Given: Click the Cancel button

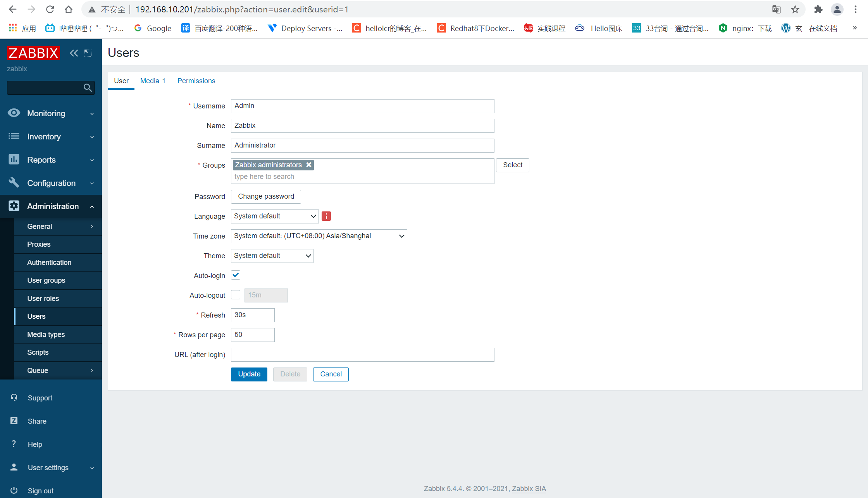Looking at the screenshot, I should pos(331,374).
